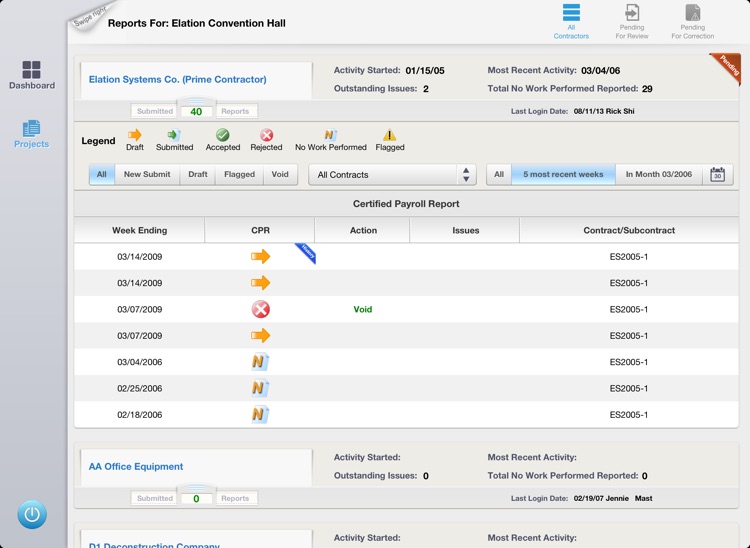Click the blue History ribbon tag
The image size is (750, 548).
pos(306,252)
